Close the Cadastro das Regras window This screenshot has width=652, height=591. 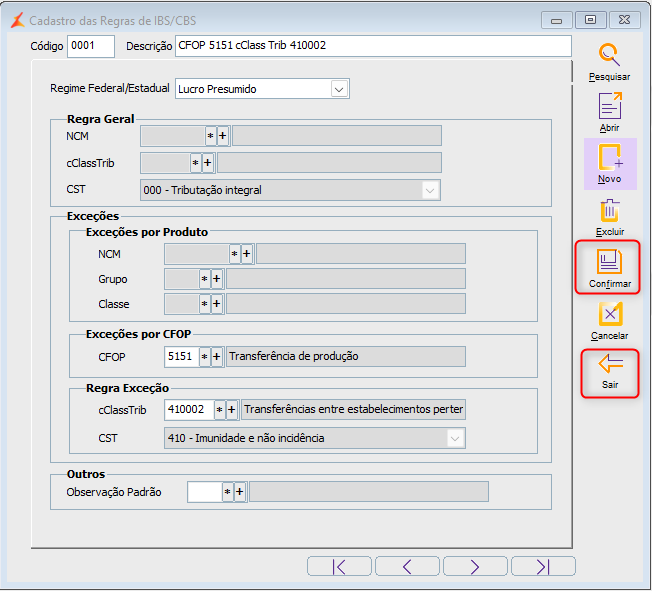624,20
